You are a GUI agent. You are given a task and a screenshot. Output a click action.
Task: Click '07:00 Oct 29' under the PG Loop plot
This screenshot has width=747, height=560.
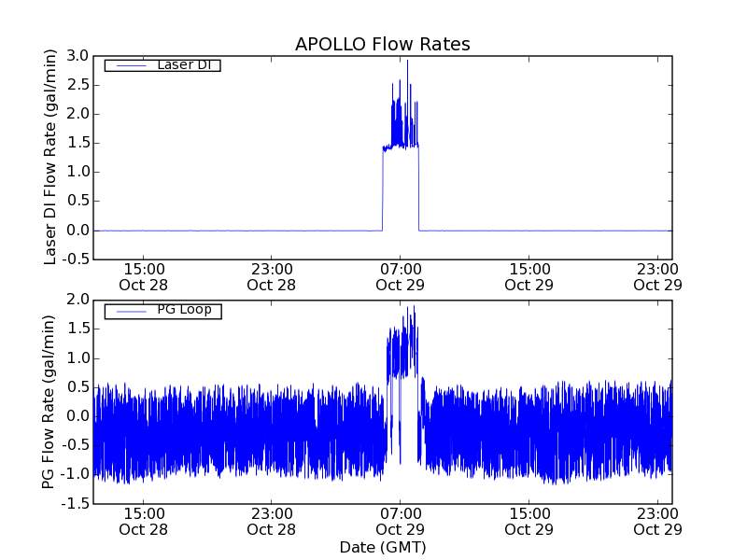coord(401,522)
